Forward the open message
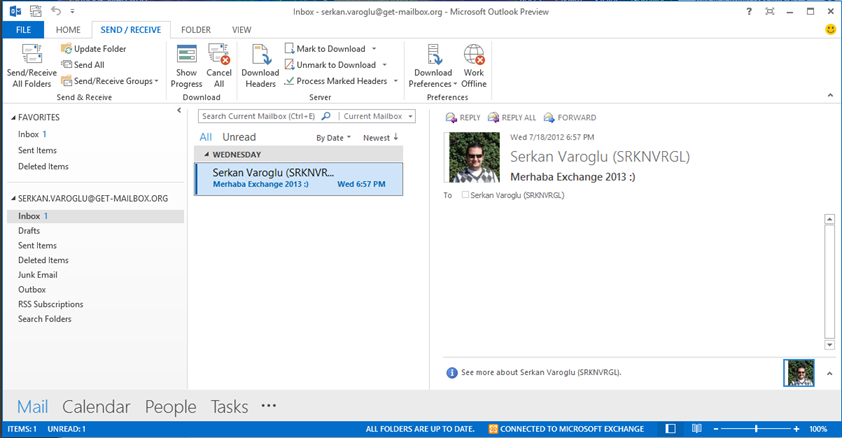Screen dimensions: 842x438 pyautogui.click(x=570, y=118)
